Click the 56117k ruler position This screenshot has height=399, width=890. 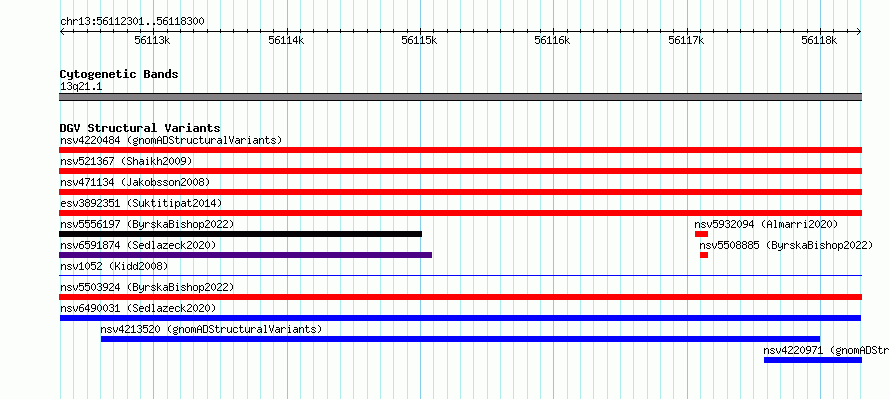[686, 40]
